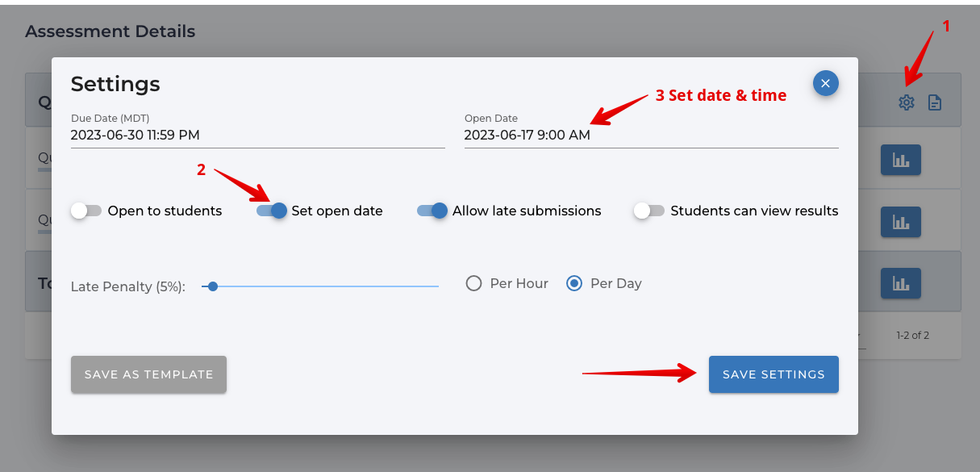Select the Per Hour penalty option
The width and height of the screenshot is (980, 472).
(474, 283)
